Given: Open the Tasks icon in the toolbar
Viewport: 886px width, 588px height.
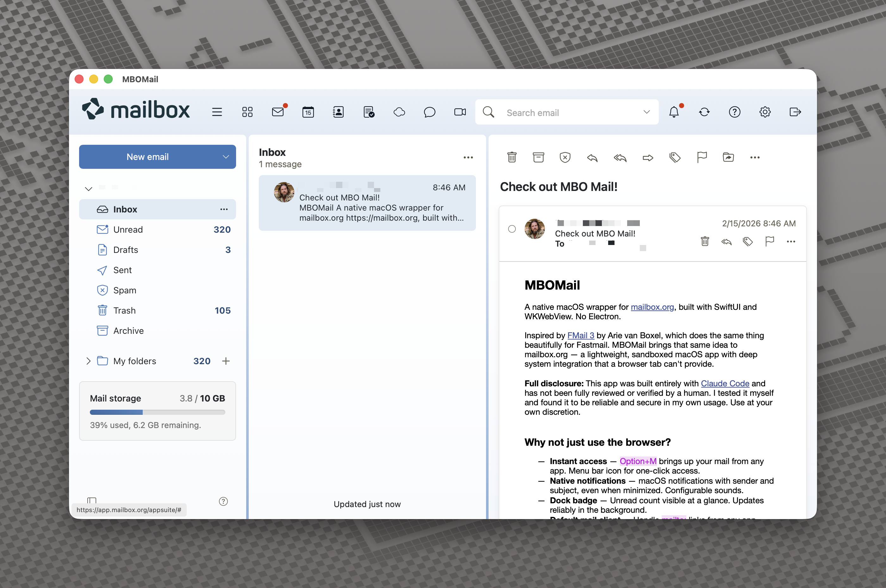Looking at the screenshot, I should (369, 112).
